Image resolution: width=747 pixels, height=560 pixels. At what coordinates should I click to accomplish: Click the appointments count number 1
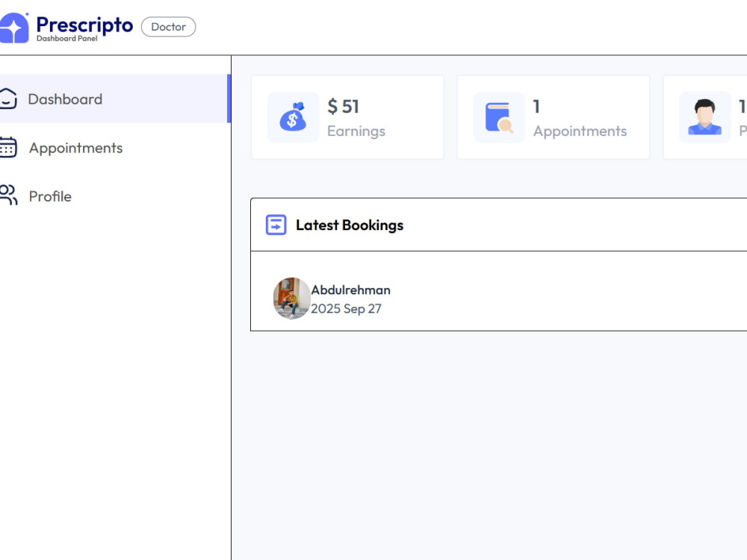click(536, 106)
